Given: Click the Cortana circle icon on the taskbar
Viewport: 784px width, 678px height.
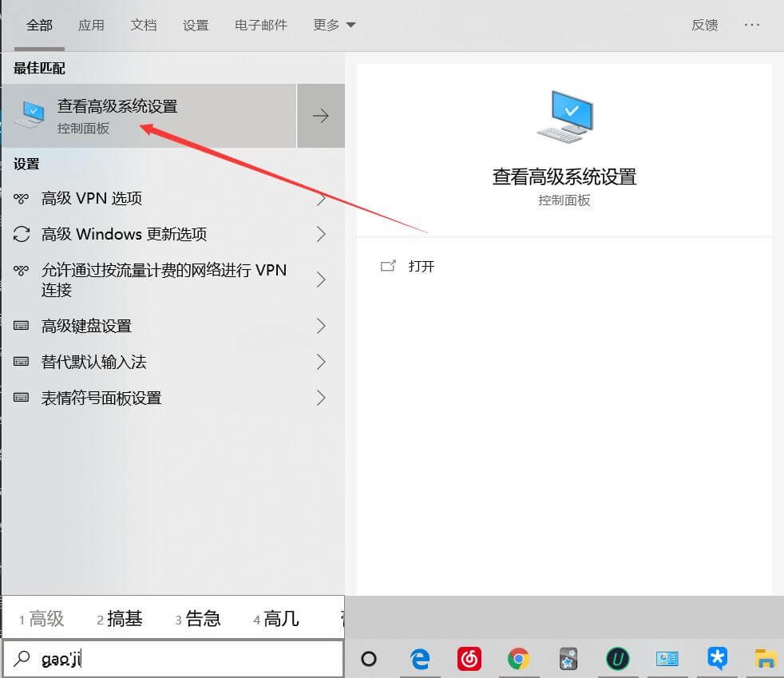Looking at the screenshot, I should tap(368, 659).
